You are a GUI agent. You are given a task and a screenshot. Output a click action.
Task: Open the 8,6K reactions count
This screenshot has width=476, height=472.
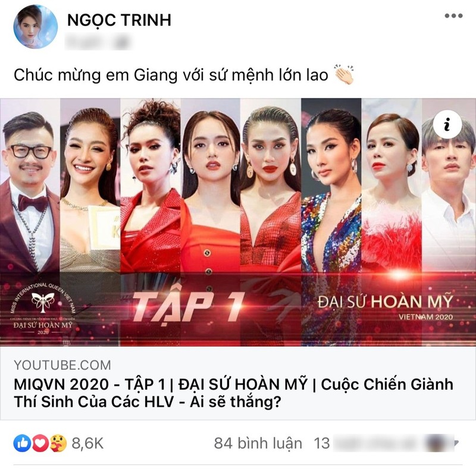[87, 443]
